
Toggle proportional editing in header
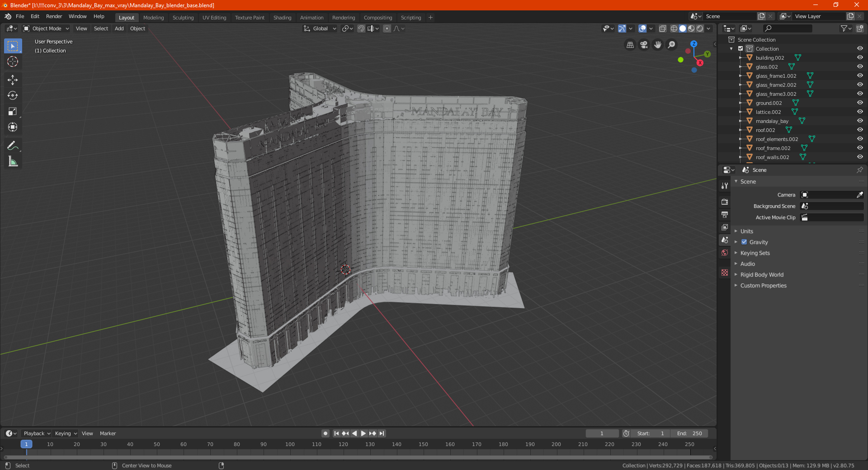coord(387,28)
